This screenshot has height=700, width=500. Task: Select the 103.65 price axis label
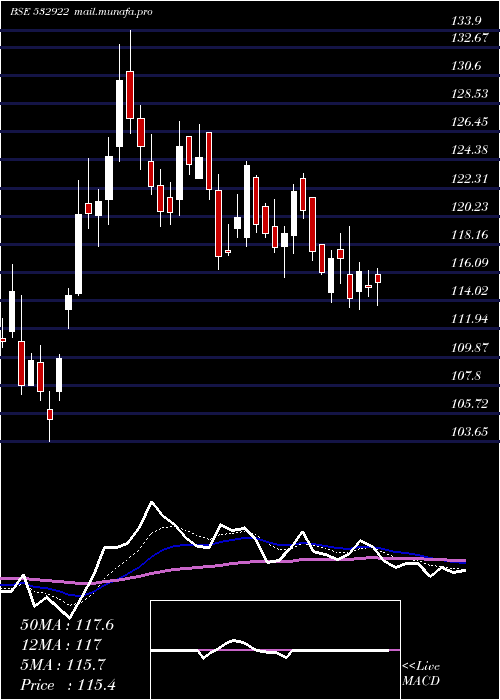coord(470,432)
